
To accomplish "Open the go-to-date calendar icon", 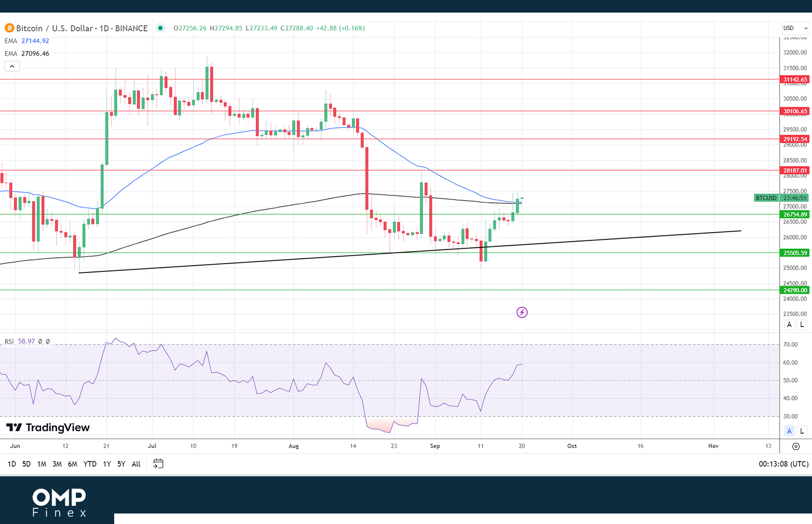I will click(x=158, y=464).
